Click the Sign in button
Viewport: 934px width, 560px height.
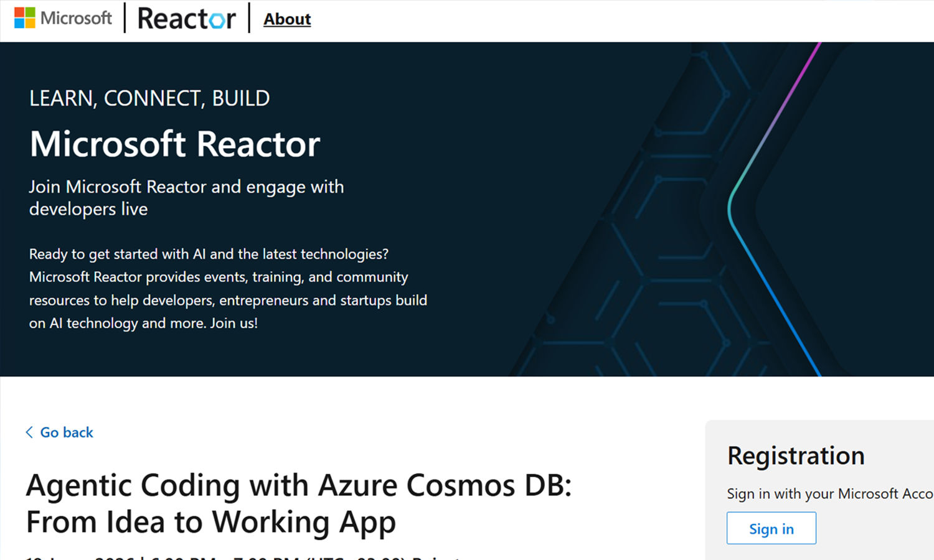coord(771,528)
